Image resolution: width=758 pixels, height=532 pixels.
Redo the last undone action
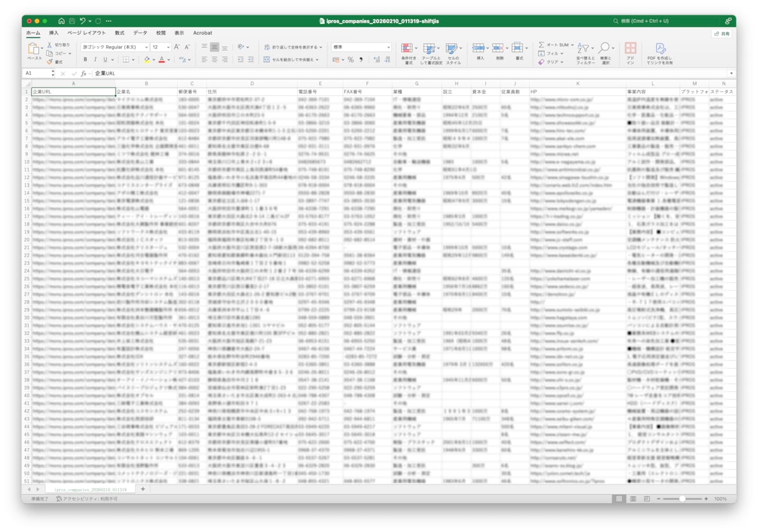(x=98, y=21)
